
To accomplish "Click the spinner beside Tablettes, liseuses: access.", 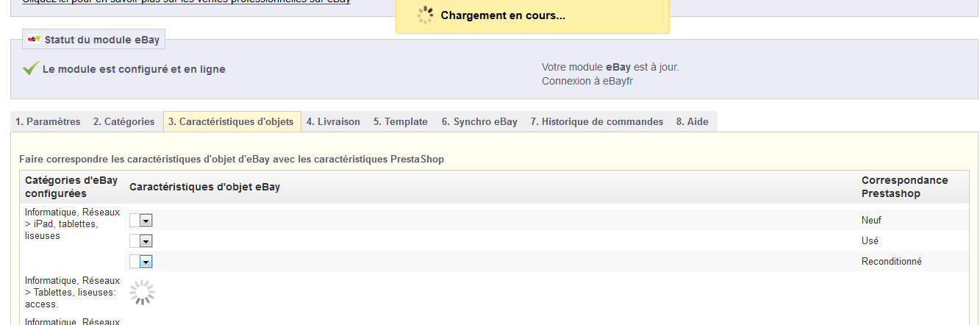I will pyautogui.click(x=143, y=292).
